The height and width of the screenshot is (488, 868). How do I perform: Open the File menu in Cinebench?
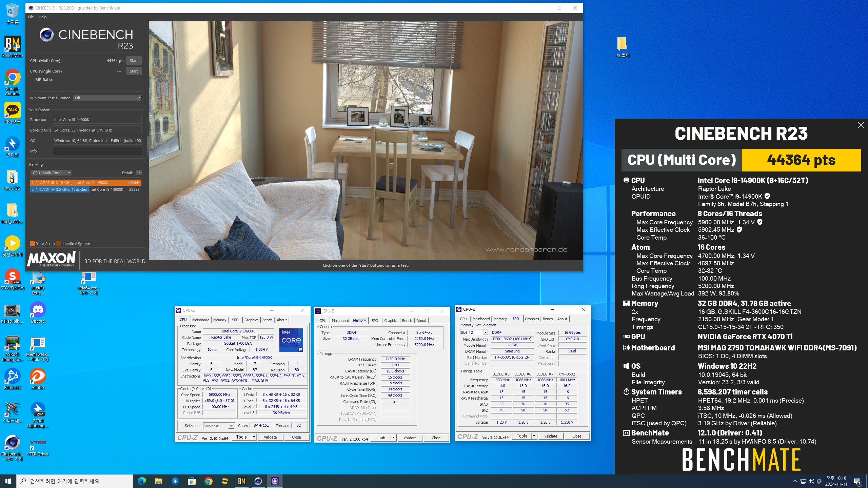click(31, 17)
